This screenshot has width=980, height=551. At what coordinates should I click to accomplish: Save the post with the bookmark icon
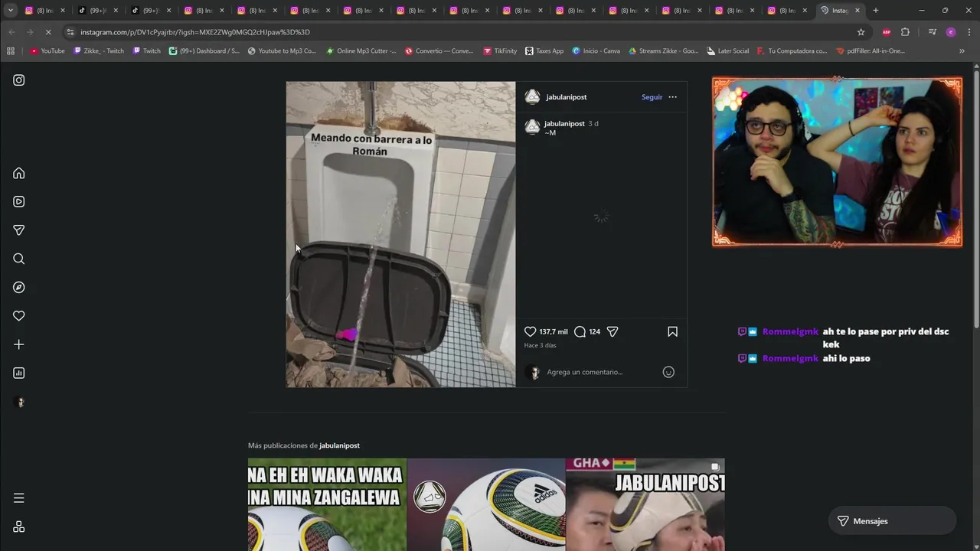coord(672,331)
